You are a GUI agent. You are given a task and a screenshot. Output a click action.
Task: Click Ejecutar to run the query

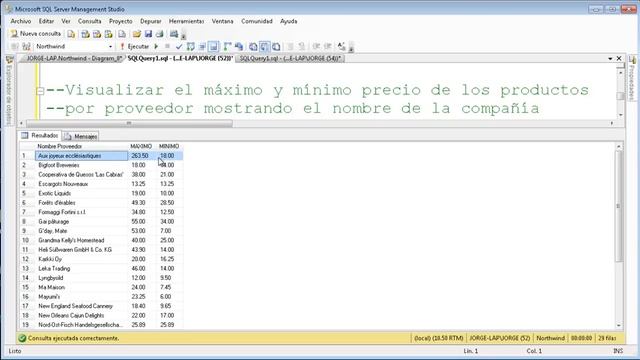click(135, 47)
